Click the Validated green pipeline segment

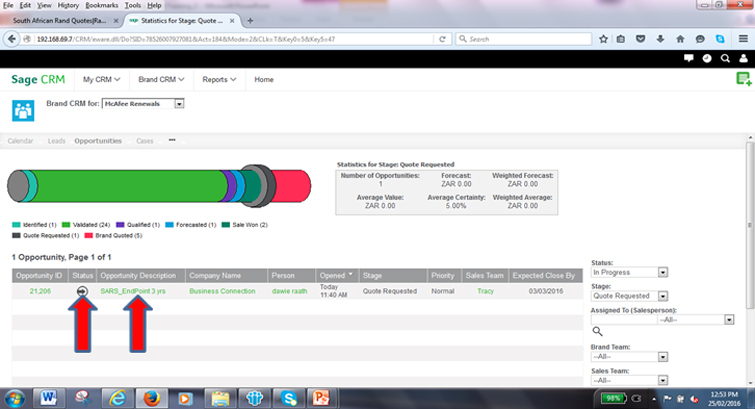(130, 186)
